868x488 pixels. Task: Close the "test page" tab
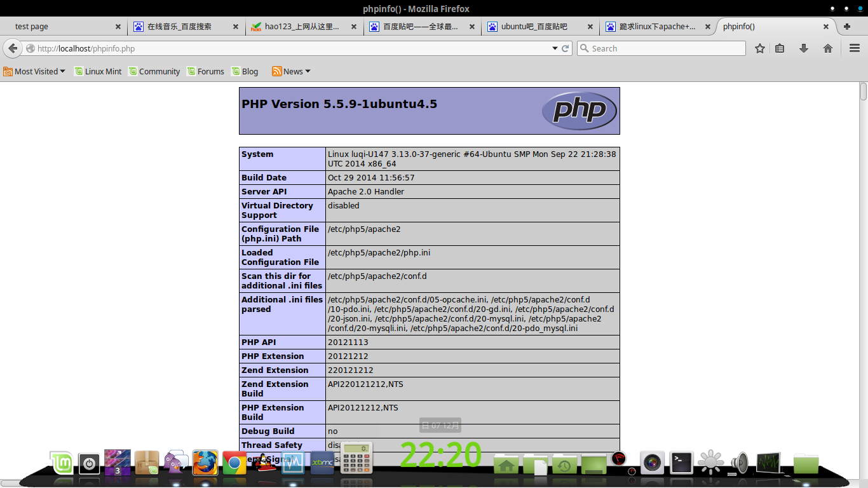[x=118, y=27]
